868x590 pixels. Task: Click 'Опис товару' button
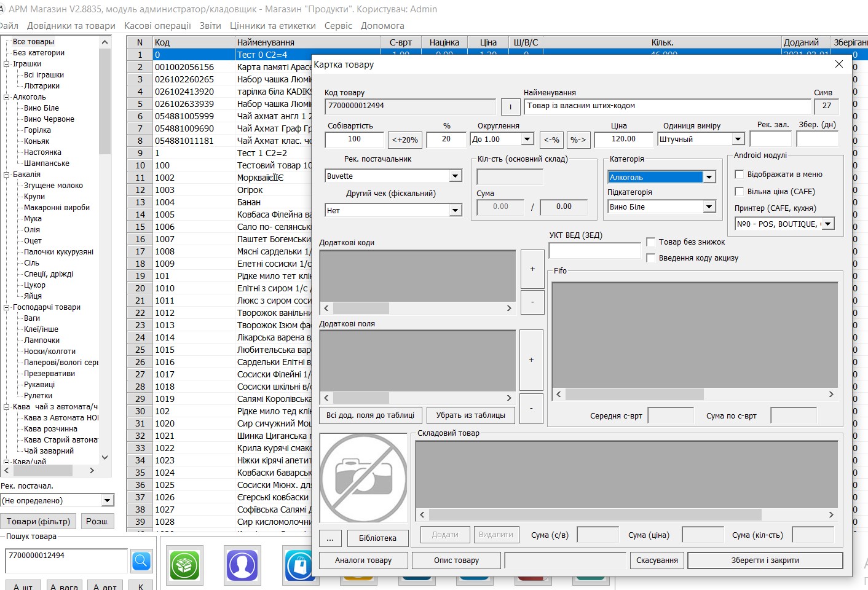[456, 560]
